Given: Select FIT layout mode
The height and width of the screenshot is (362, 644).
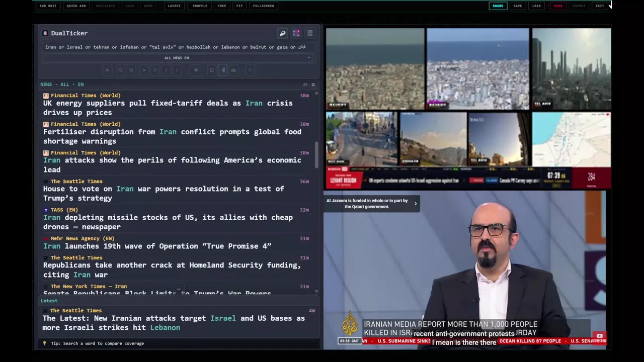Looking at the screenshot, I should 239,6.
